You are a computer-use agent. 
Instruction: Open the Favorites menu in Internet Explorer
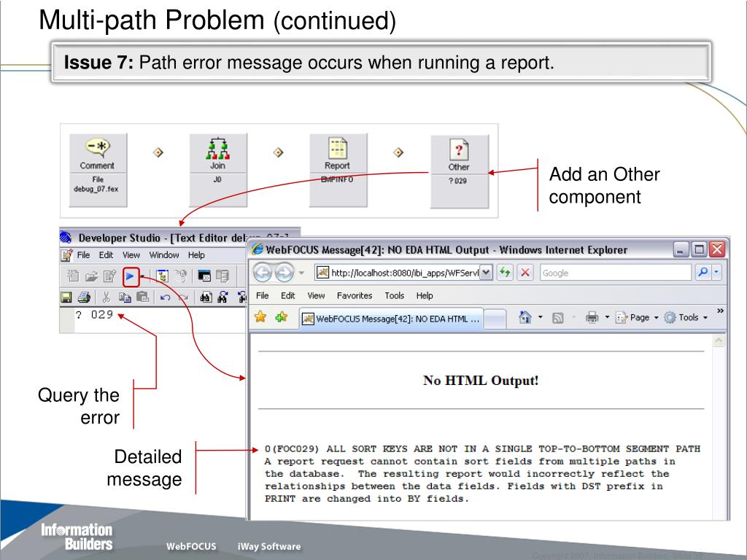coord(355,296)
